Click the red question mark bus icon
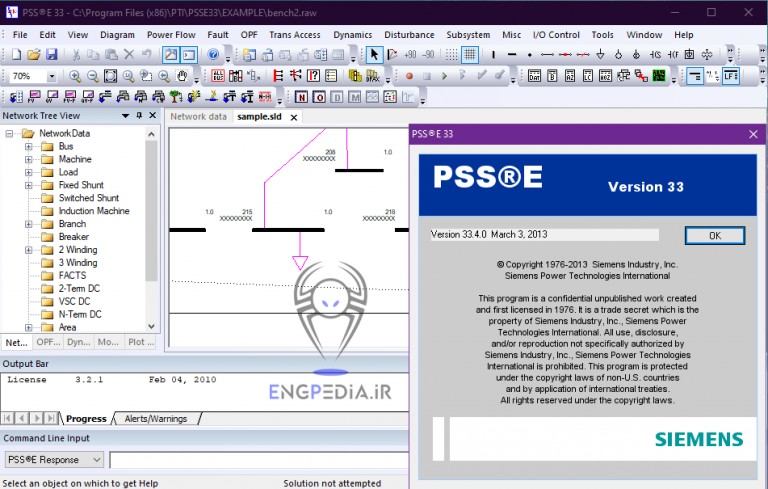The height and width of the screenshot is (489, 768). click(x=313, y=76)
